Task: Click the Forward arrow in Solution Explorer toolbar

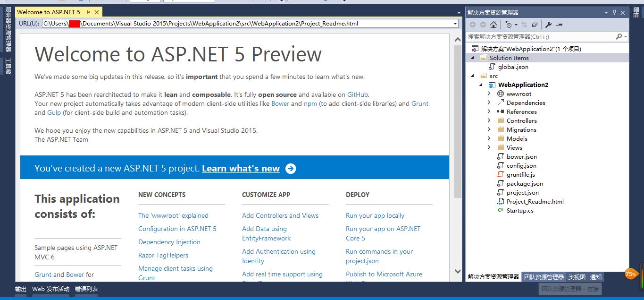Action: (x=483, y=25)
